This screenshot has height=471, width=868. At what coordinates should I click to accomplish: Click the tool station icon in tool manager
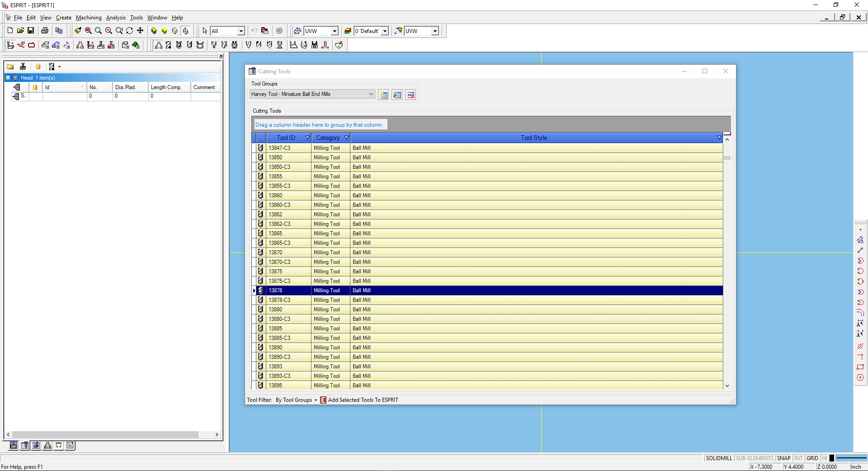23,67
